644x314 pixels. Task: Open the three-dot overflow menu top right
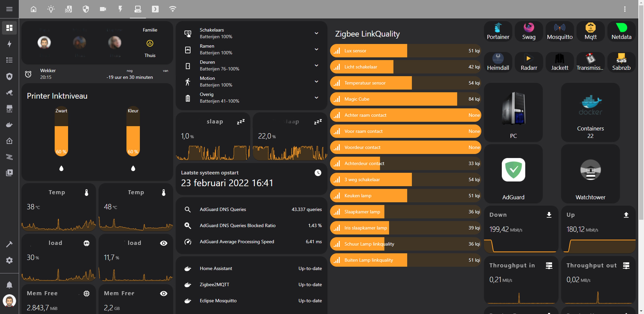coord(625,9)
